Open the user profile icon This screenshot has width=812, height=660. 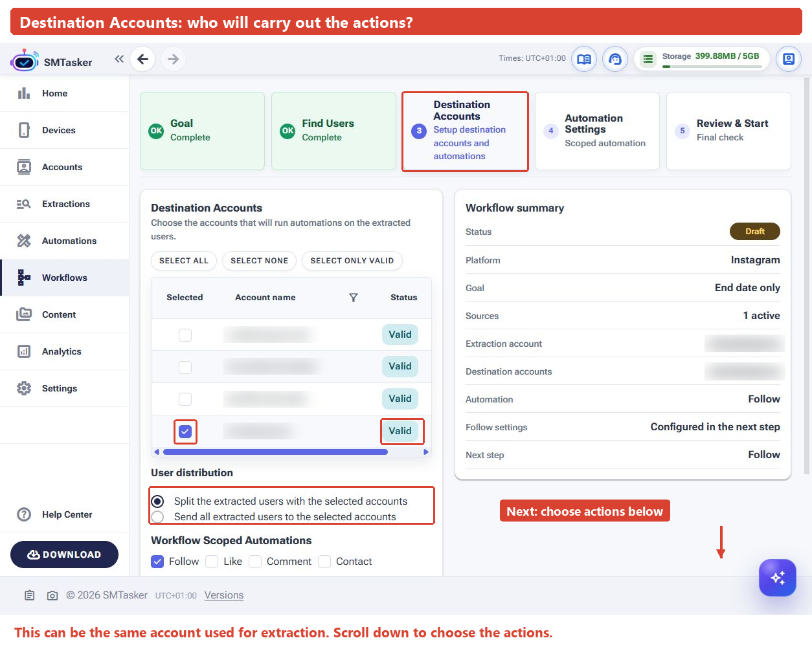tap(789, 59)
